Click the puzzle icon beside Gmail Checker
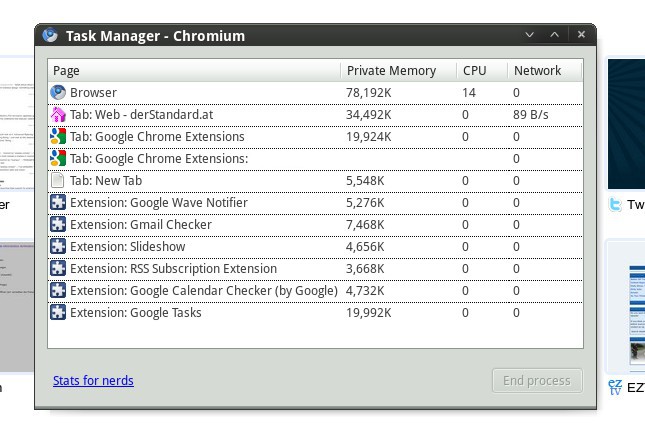 coord(58,225)
